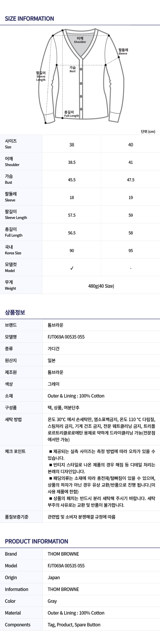
Task: Select the size 38 column header
Action: pyautogui.click(x=72, y=145)
